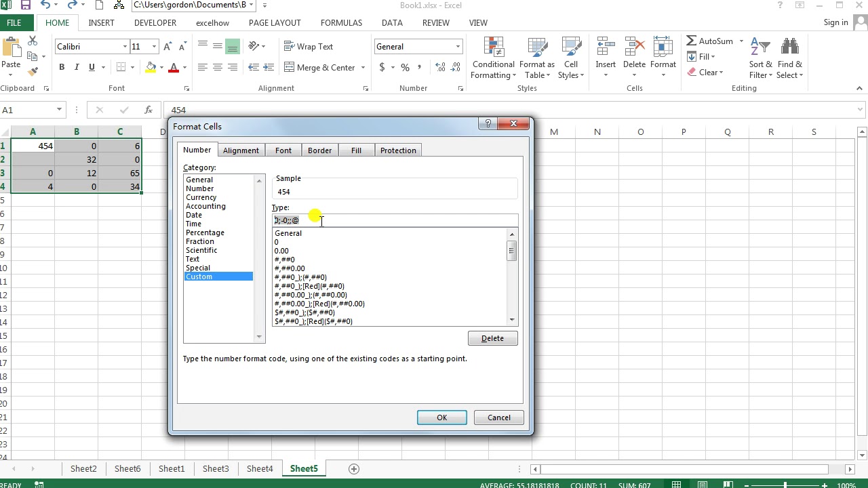
Task: Open the Alignment tab in Format Cells
Action: pyautogui.click(x=241, y=150)
